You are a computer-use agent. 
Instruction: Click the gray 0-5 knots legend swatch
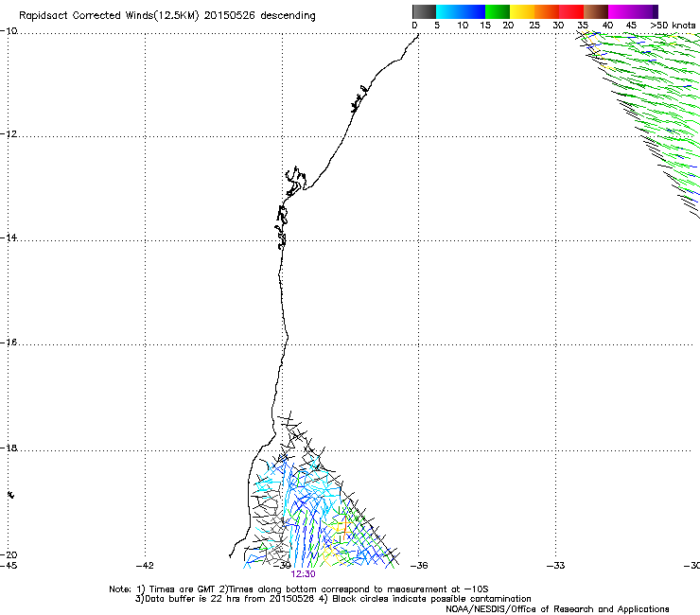(424, 11)
